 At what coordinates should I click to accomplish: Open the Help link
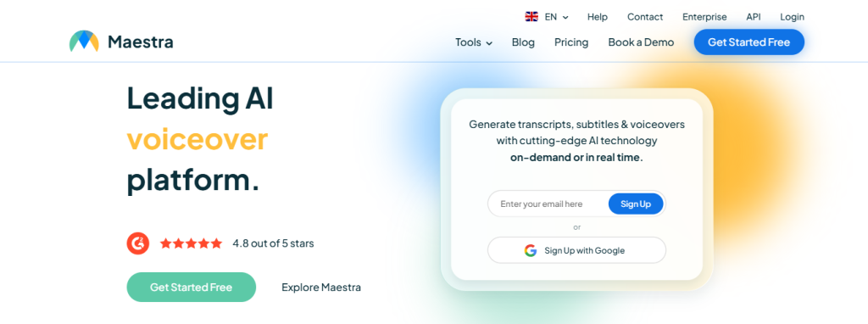(x=598, y=17)
